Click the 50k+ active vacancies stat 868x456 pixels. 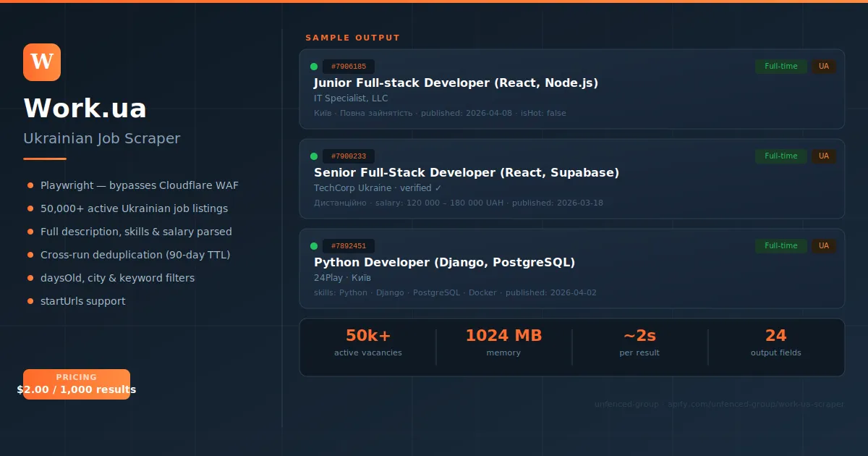368,343
